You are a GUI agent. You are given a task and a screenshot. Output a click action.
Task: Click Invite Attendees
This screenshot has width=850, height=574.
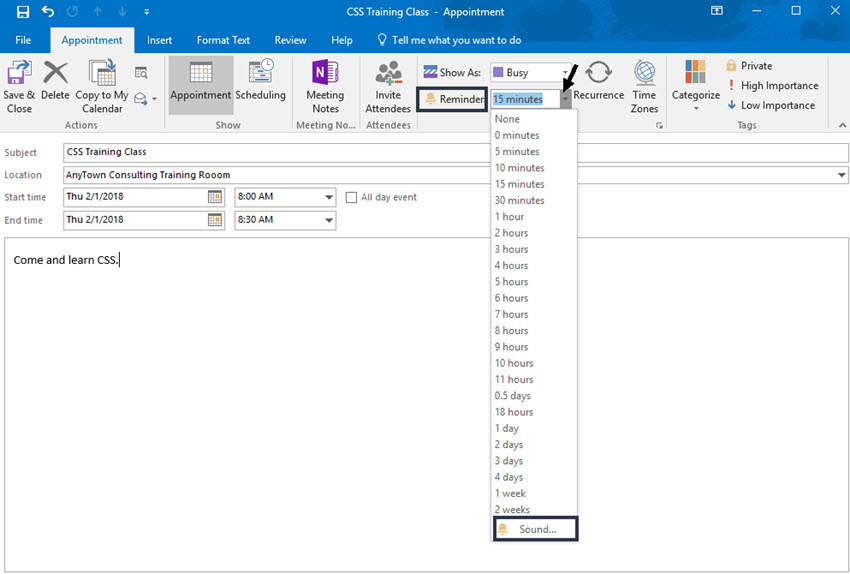click(x=388, y=87)
